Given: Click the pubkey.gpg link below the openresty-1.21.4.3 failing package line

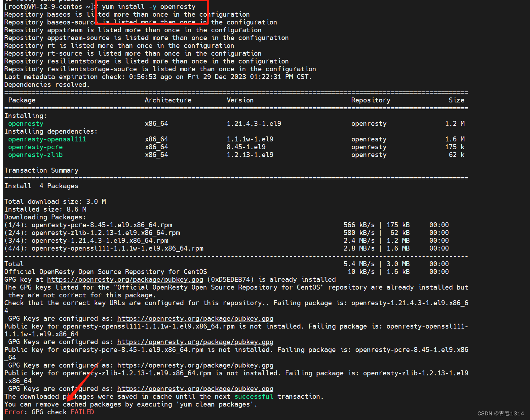Looking at the screenshot, I should click(195, 319).
